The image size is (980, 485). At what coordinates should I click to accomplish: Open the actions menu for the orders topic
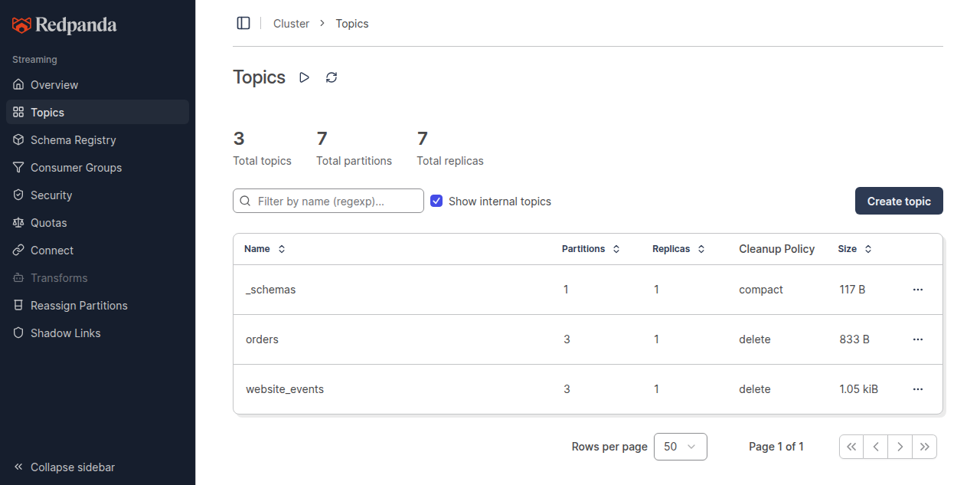point(918,339)
